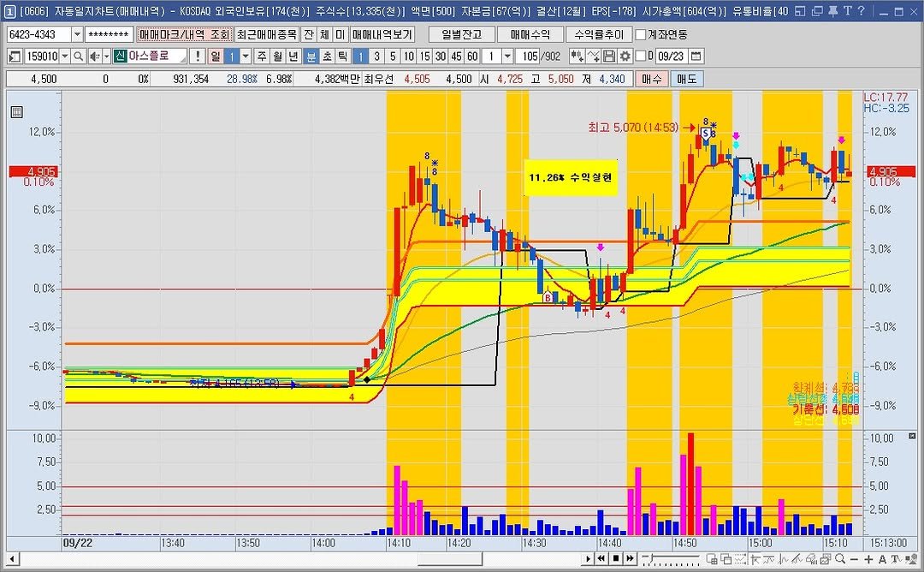Click the 매수 buy button
This screenshot has width=924, height=572.
pyautogui.click(x=652, y=78)
